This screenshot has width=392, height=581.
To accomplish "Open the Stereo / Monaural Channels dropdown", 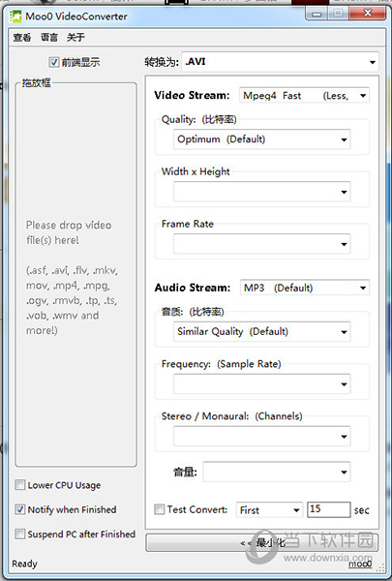I will pos(262,436).
